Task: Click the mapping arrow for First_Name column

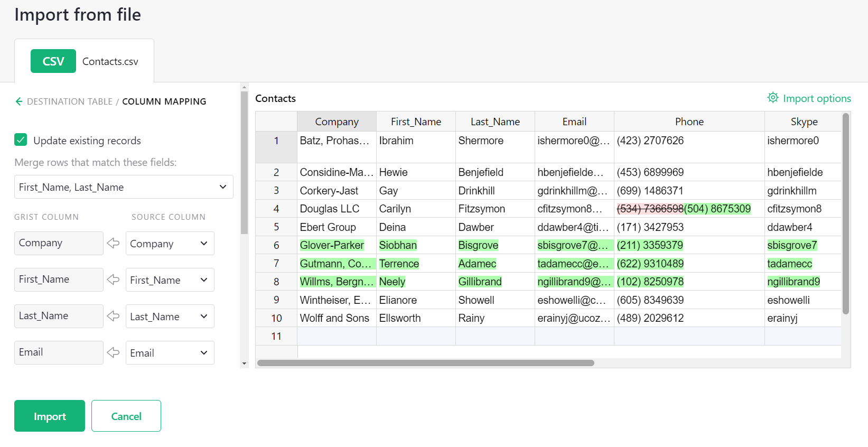Action: (x=113, y=280)
